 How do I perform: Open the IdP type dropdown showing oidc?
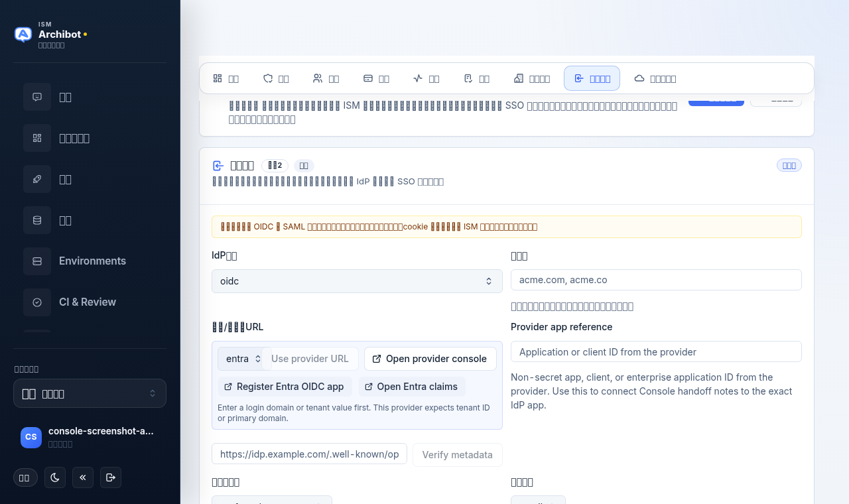click(357, 281)
